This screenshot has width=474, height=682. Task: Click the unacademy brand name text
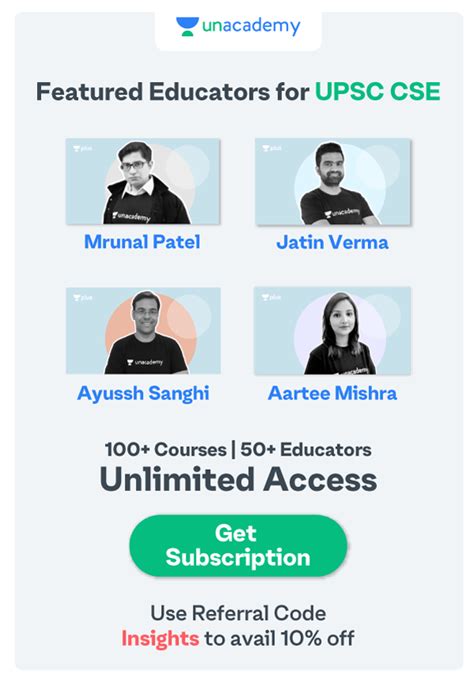coord(251,26)
